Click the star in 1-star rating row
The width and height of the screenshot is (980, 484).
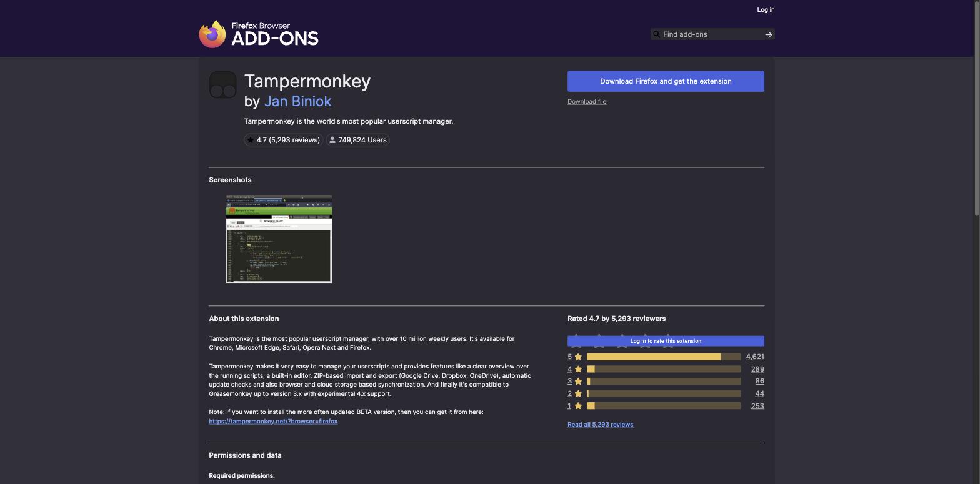(578, 406)
